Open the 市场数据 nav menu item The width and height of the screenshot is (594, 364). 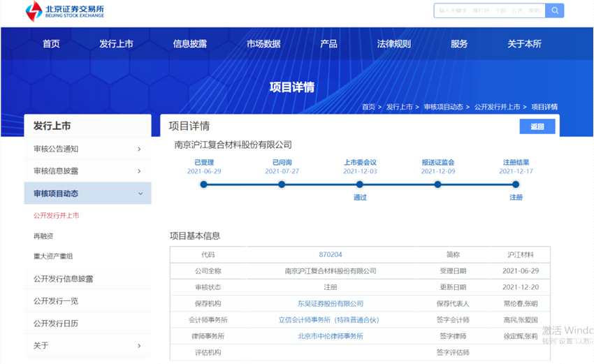[263, 44]
